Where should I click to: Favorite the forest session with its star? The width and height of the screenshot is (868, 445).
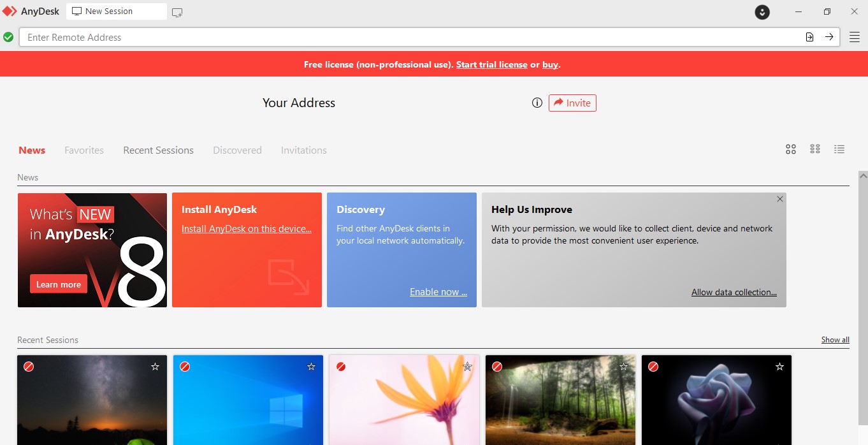click(623, 367)
